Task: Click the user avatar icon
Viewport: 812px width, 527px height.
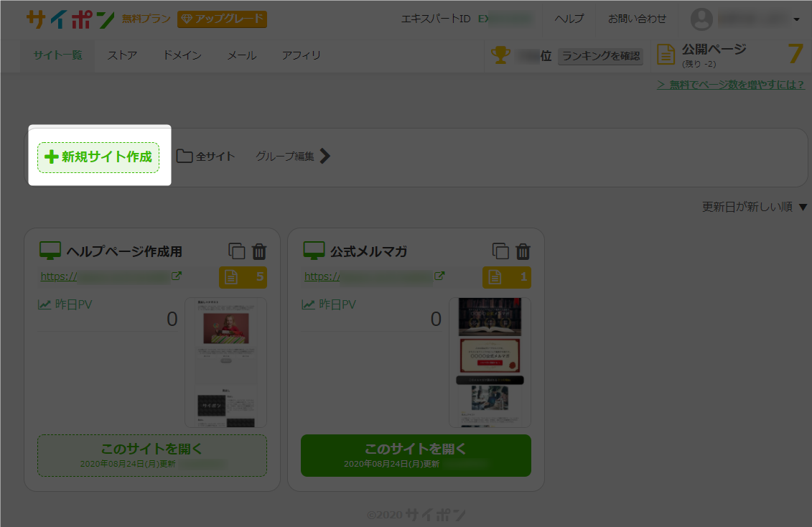Action: pyautogui.click(x=701, y=19)
